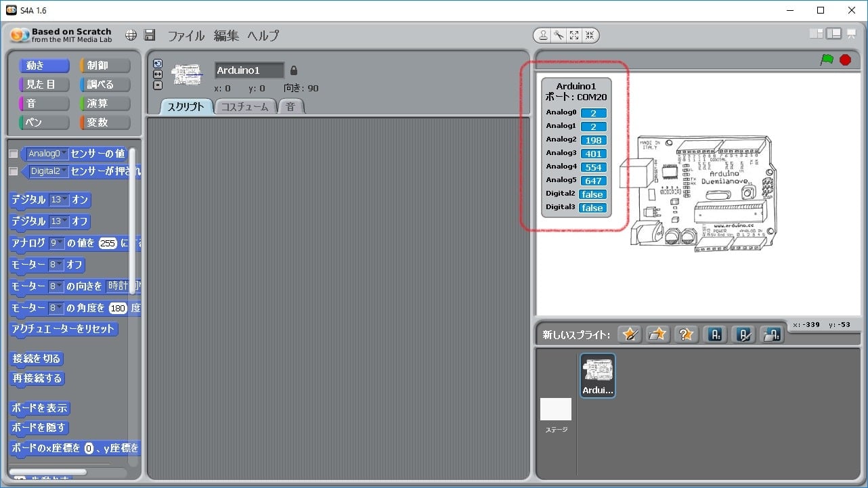The width and height of the screenshot is (868, 488).
Task: Select the 変数 block category
Action: pyautogui.click(x=105, y=123)
